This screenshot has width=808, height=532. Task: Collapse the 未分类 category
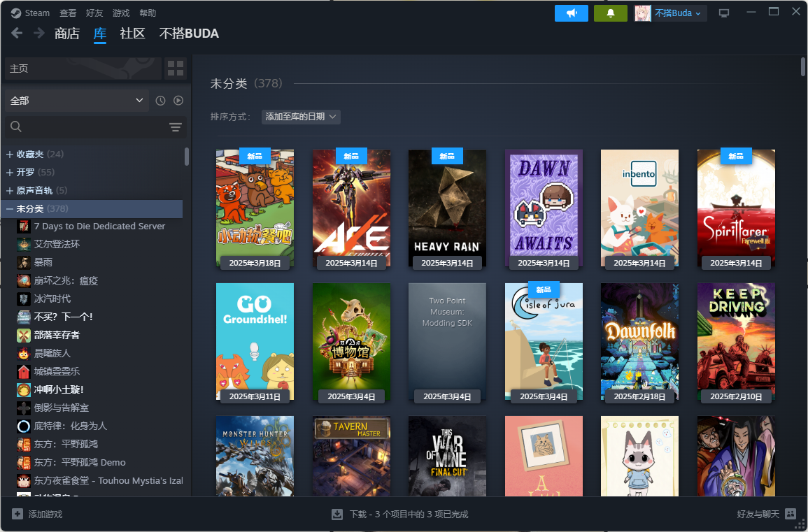coord(9,208)
